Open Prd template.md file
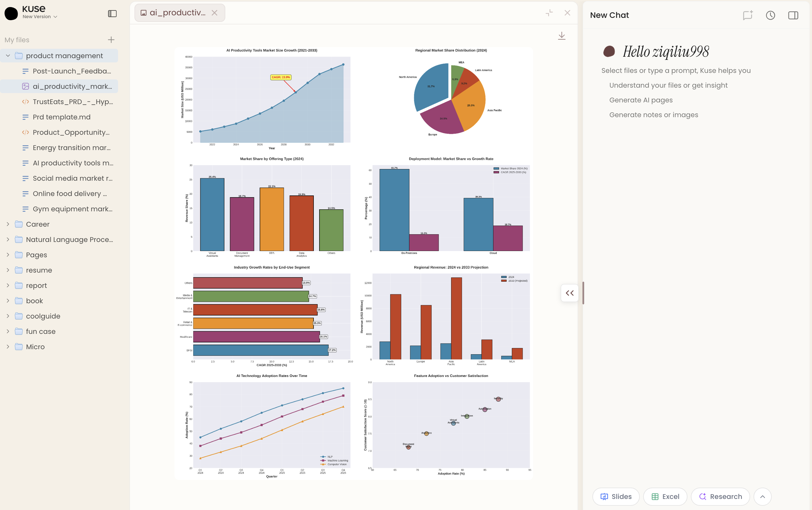Screen dimensions: 812x510 point(62,117)
